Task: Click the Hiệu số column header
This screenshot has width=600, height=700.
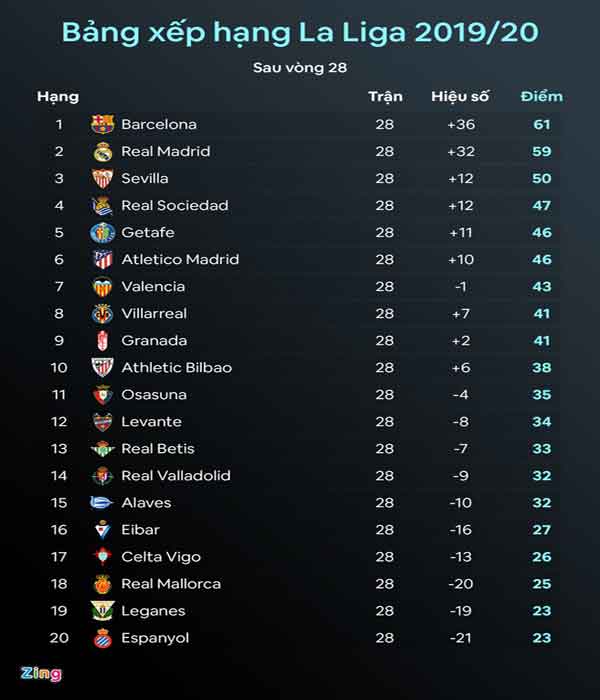Action: [460, 97]
